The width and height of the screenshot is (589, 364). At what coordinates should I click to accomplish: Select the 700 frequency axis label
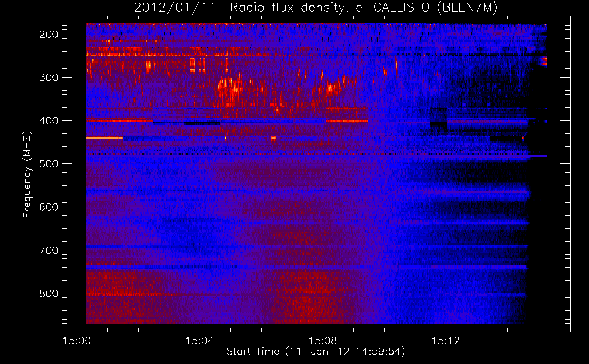coord(49,250)
